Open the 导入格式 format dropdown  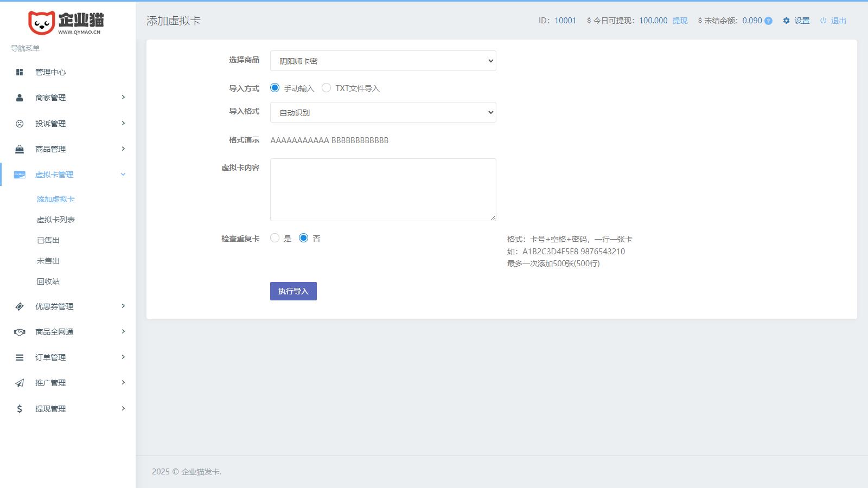pos(383,112)
